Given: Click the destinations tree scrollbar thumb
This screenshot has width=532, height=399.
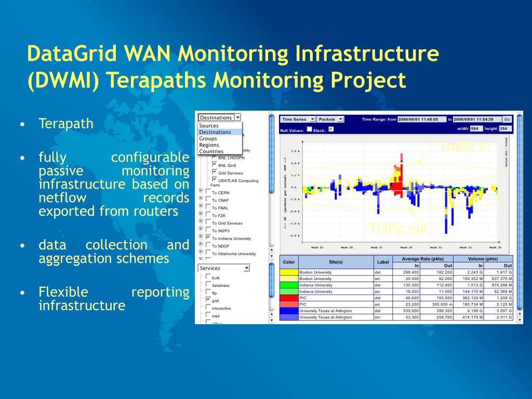Looking at the screenshot, I should coord(271,154).
